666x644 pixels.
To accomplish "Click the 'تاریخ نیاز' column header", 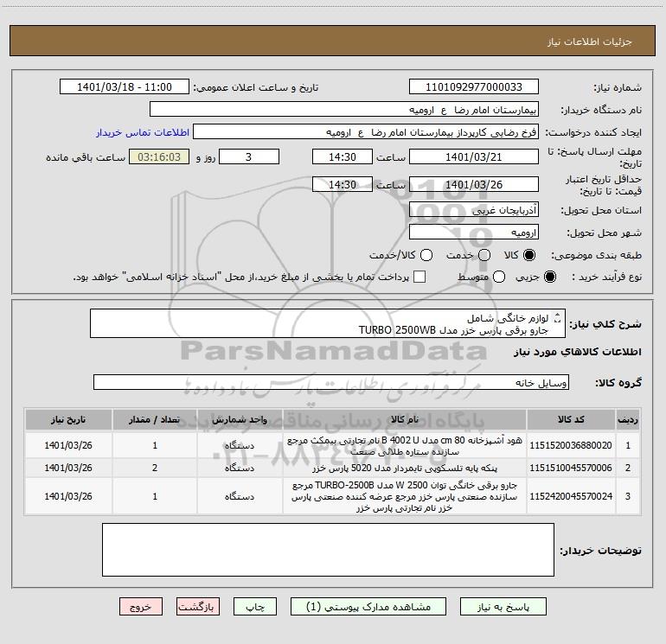I will [68, 419].
